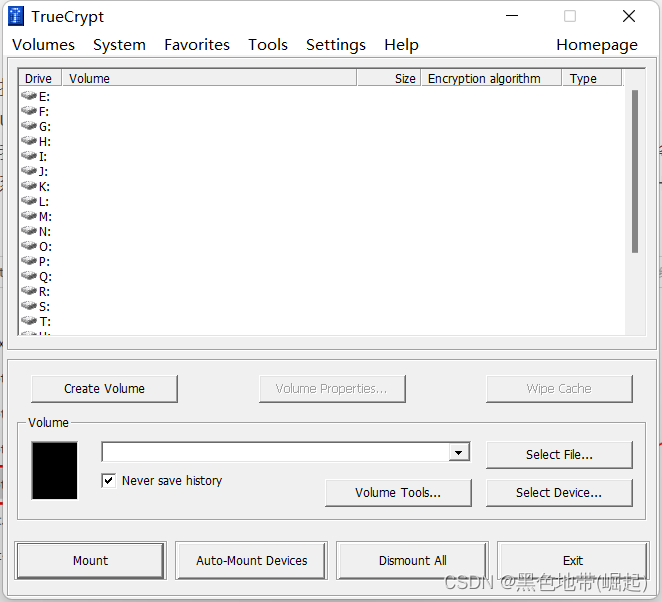Click the Exit button
This screenshot has width=662, height=602.
pyautogui.click(x=573, y=561)
